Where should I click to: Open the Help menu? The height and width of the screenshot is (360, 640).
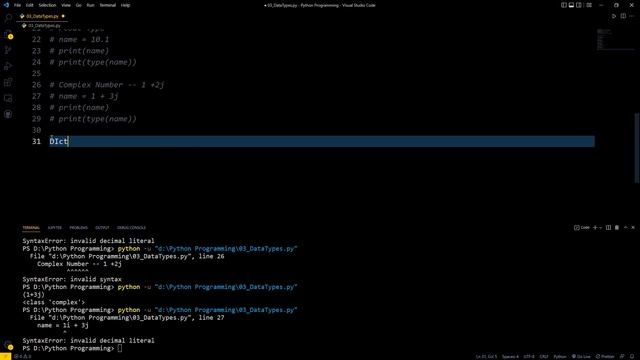[x=125, y=5]
